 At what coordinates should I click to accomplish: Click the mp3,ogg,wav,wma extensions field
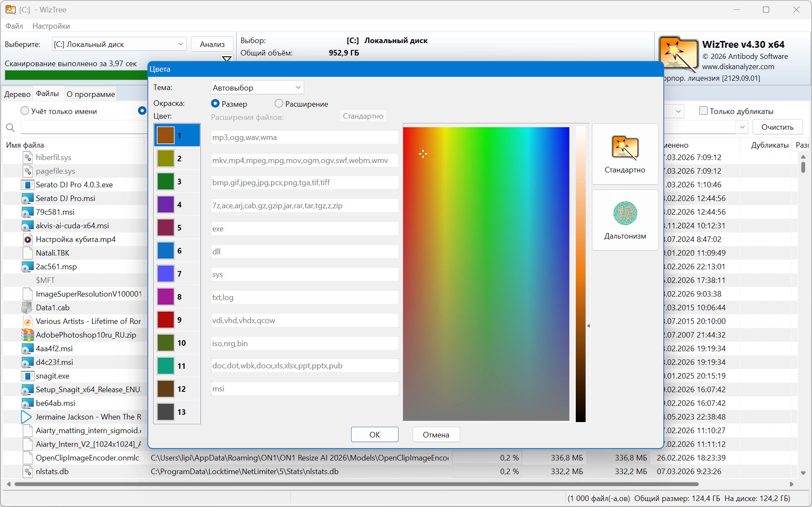(305, 137)
